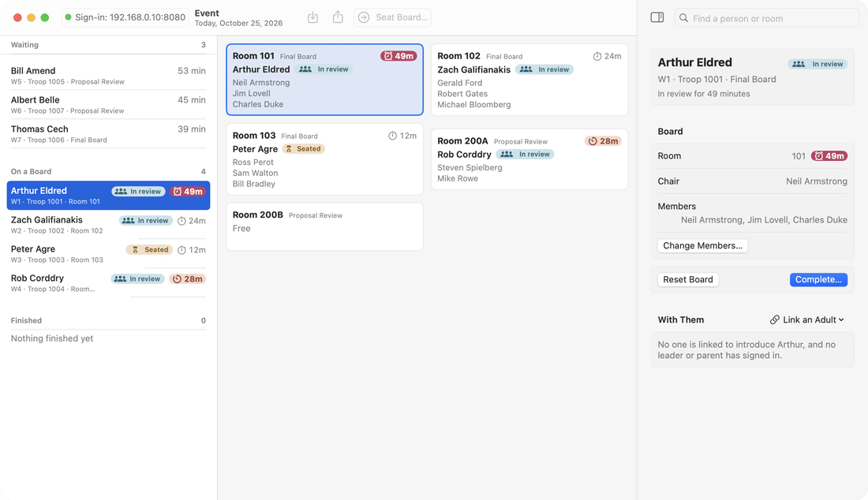Click the Seat Board toolbar button

(392, 17)
